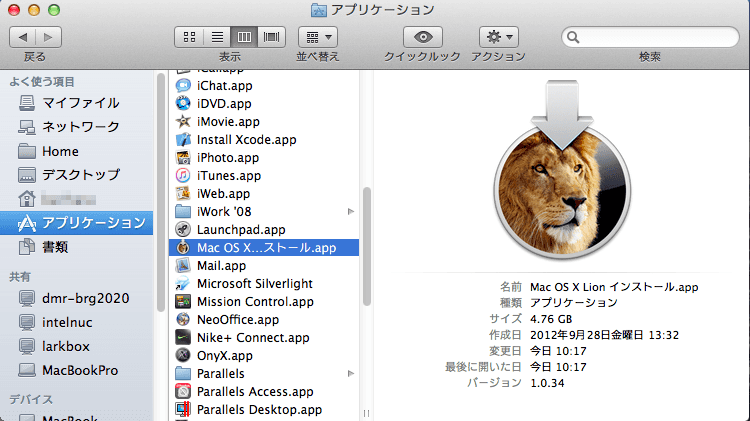The image size is (750, 421).
Task: Click the search field
Action: coord(650,37)
